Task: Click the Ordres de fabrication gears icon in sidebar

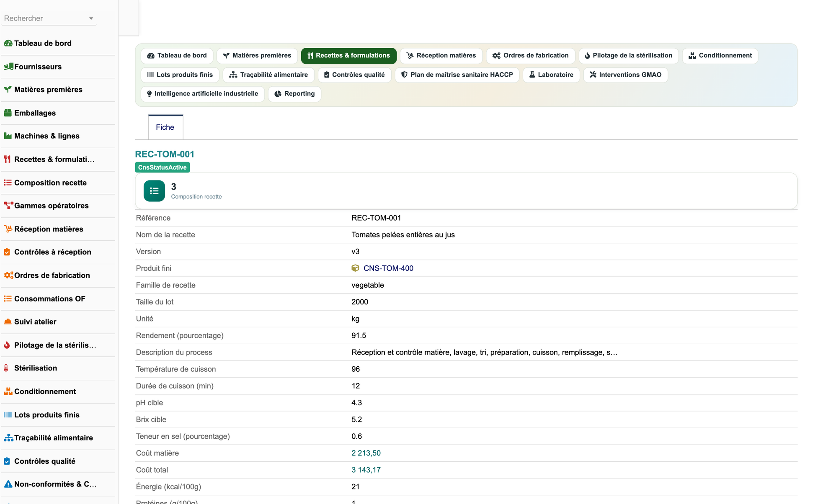Action: 8,275
